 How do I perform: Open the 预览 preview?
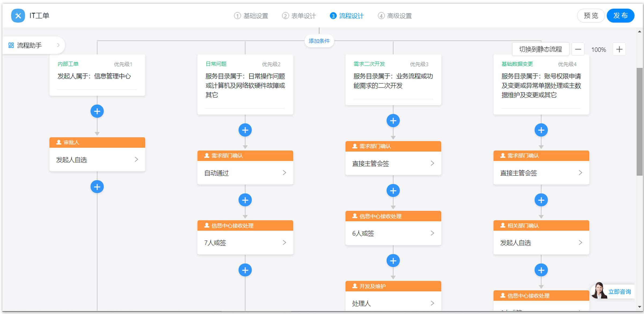tap(591, 16)
